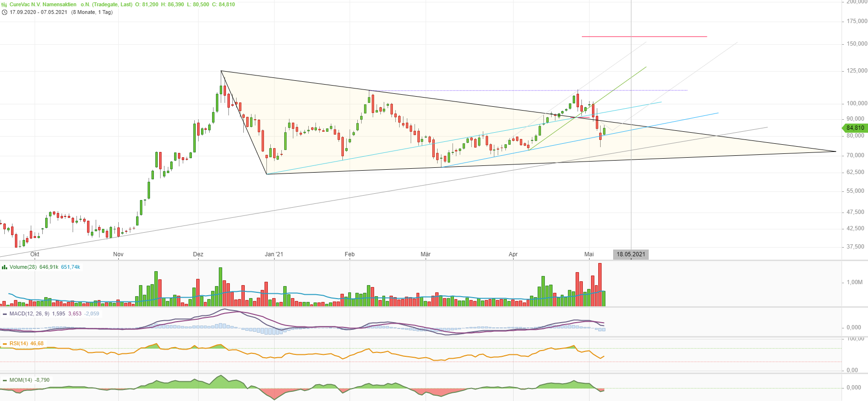Click the 'Nov' month label on time axis
The height and width of the screenshot is (401, 868).
tap(118, 254)
